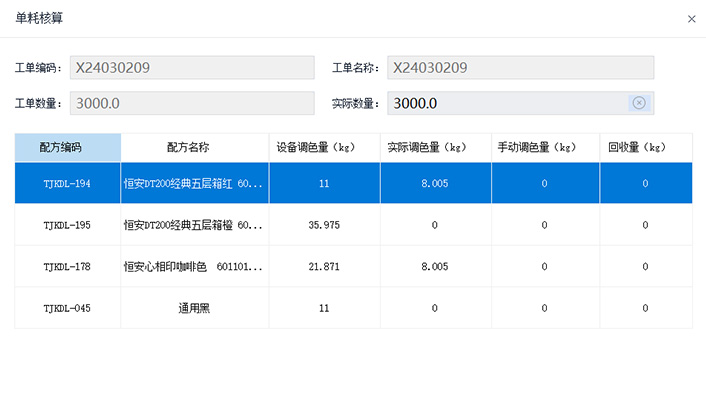706x397 pixels.
Task: Click the 实际调色量 cell of TJKDL-195
Action: pos(436,225)
